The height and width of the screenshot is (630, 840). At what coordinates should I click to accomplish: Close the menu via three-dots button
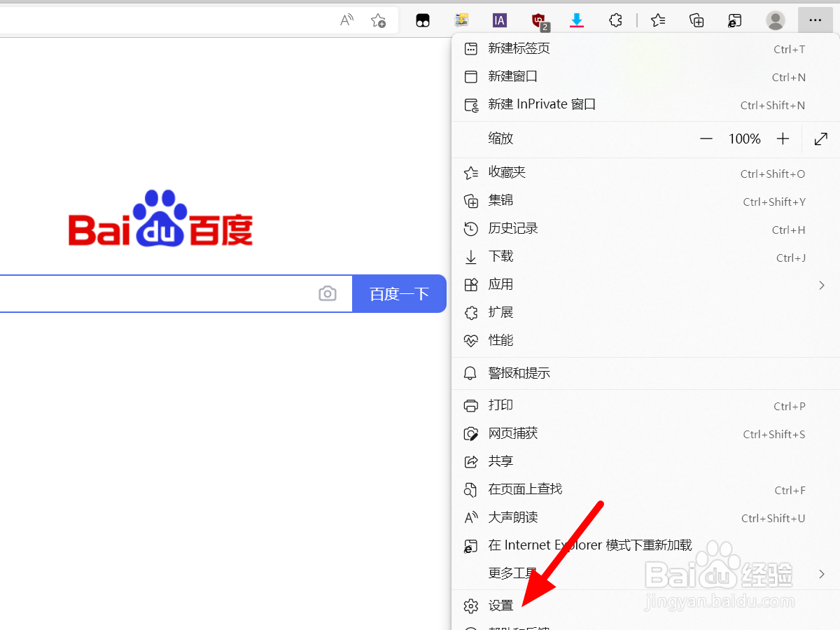coord(815,20)
